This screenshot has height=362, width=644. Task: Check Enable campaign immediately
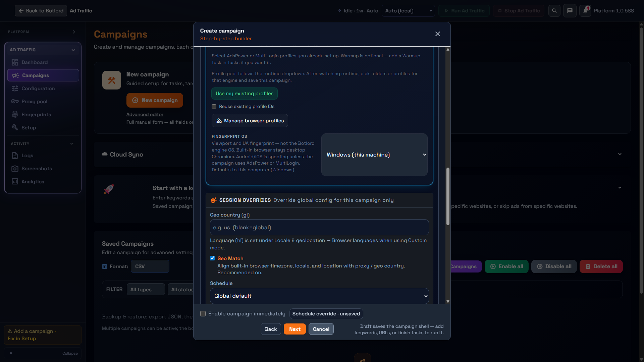point(203,314)
